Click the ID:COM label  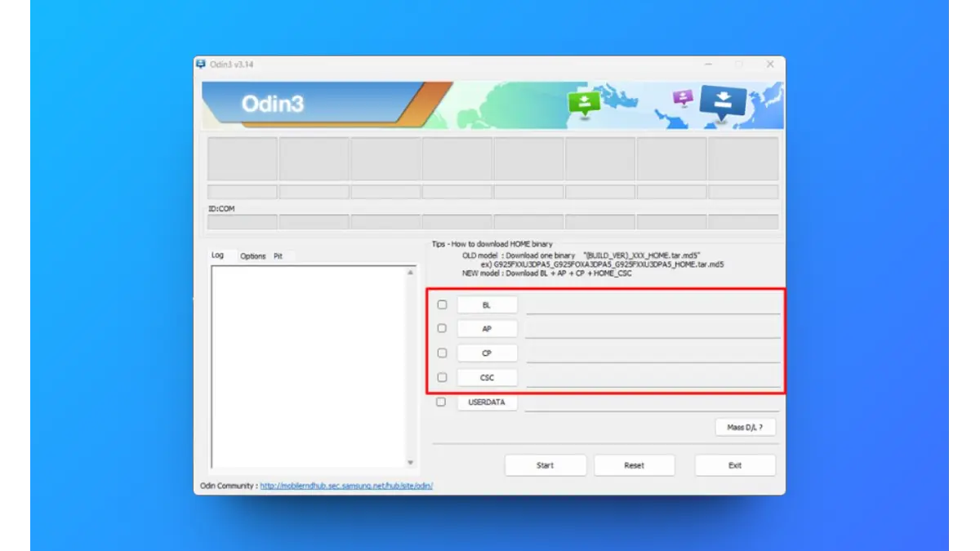tap(221, 209)
